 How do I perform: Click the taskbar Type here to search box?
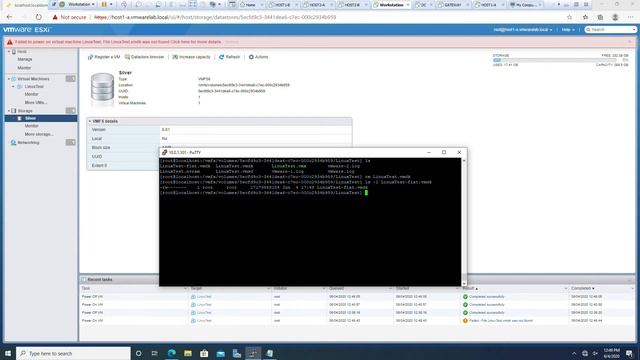click(73, 353)
